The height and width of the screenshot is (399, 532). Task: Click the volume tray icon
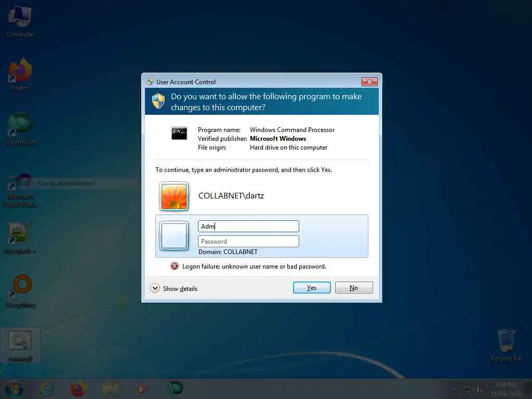(479, 390)
